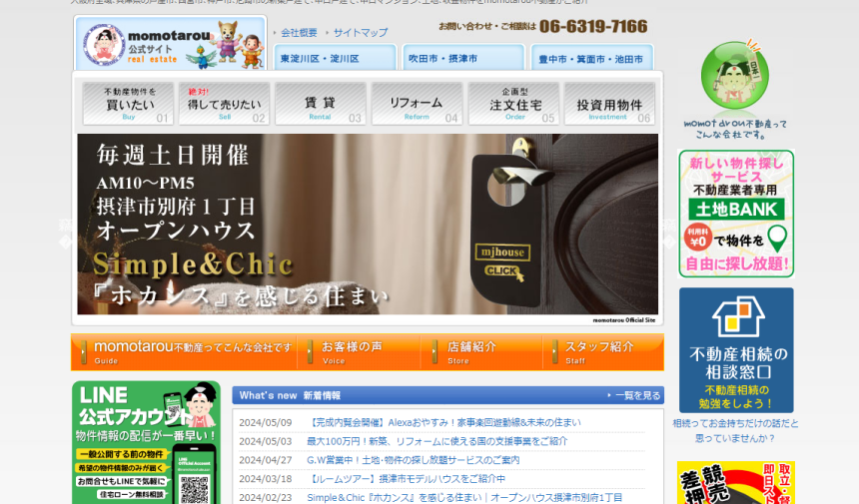Click the 土地BANK service banner

coord(736,213)
